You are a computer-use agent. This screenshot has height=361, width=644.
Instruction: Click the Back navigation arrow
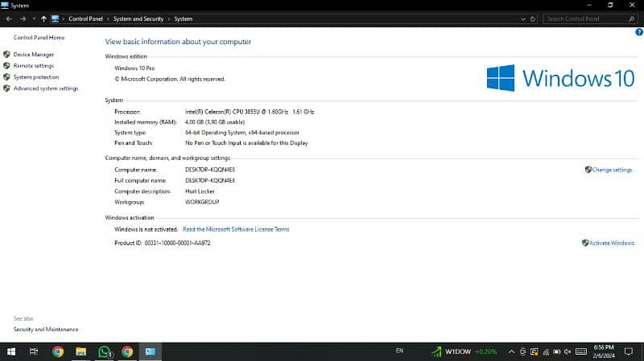coord(9,18)
